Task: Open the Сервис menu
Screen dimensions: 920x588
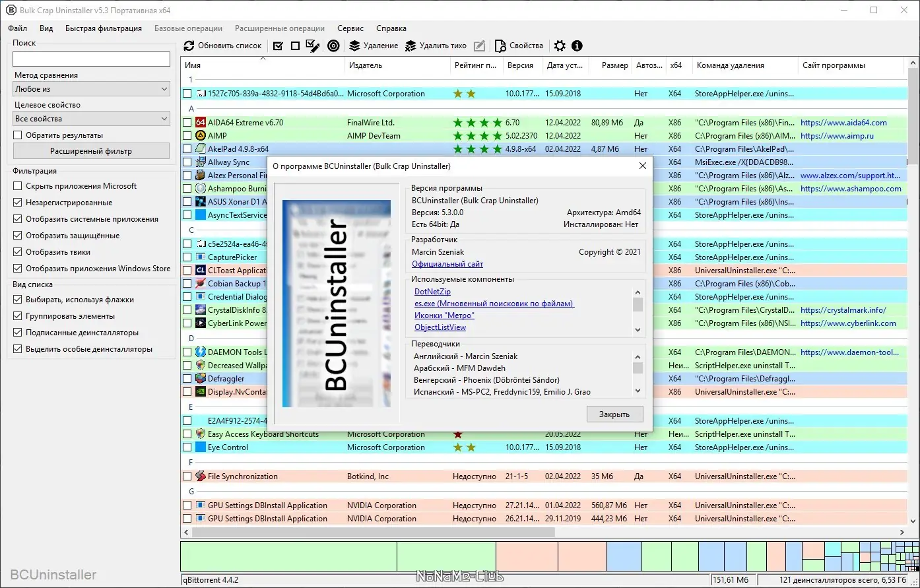Action: (350, 28)
